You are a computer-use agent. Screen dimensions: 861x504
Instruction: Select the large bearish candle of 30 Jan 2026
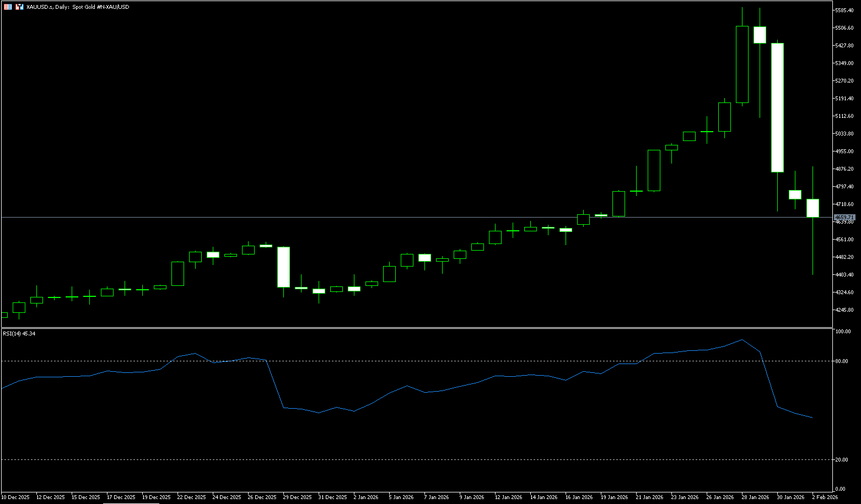[777, 107]
